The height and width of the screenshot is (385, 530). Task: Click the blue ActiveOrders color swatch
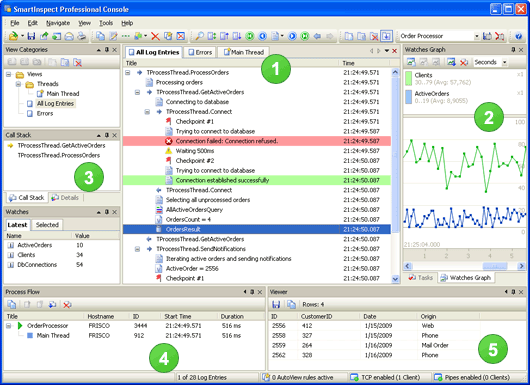[408, 97]
